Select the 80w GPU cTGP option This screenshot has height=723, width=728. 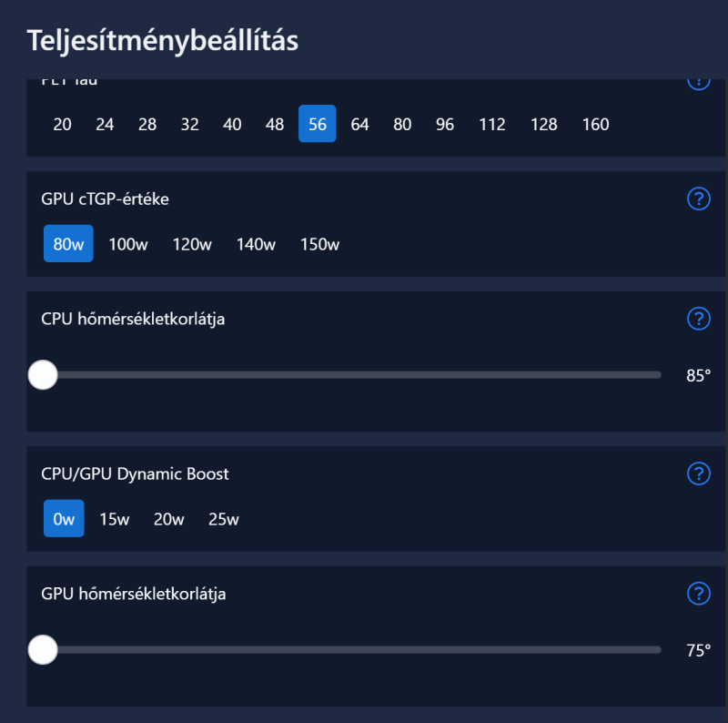(68, 244)
